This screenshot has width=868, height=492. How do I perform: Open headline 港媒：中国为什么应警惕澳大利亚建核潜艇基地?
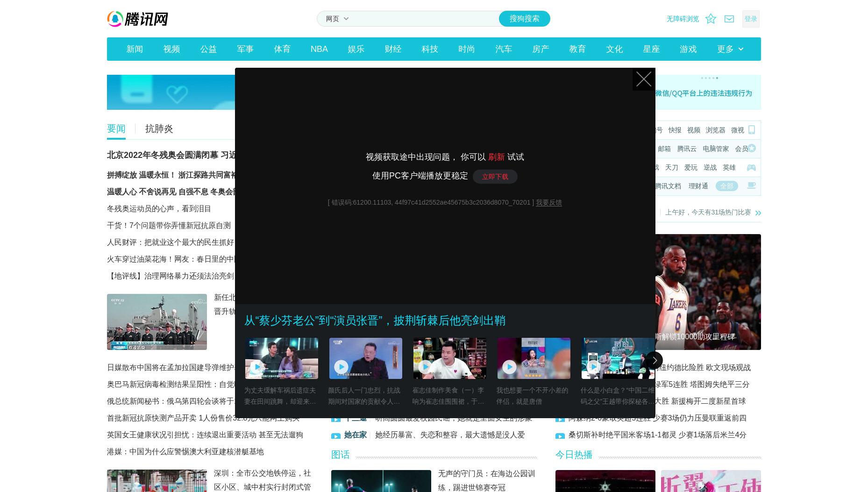[x=185, y=451]
